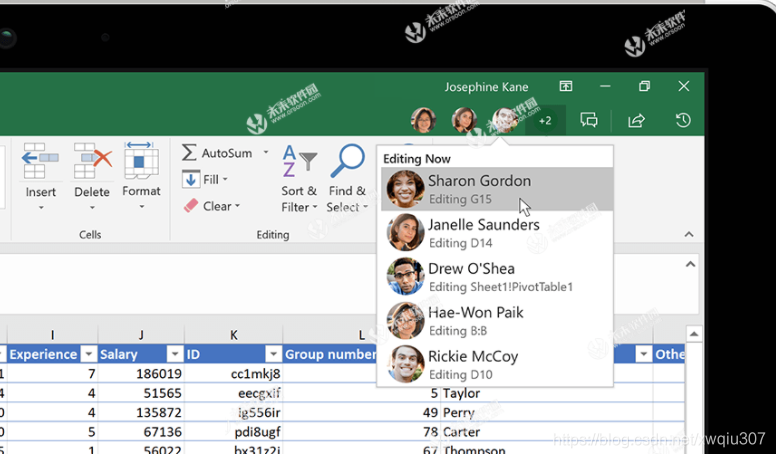Open filter dropdown left of the Othe column
The image size is (776, 458).
(x=643, y=354)
